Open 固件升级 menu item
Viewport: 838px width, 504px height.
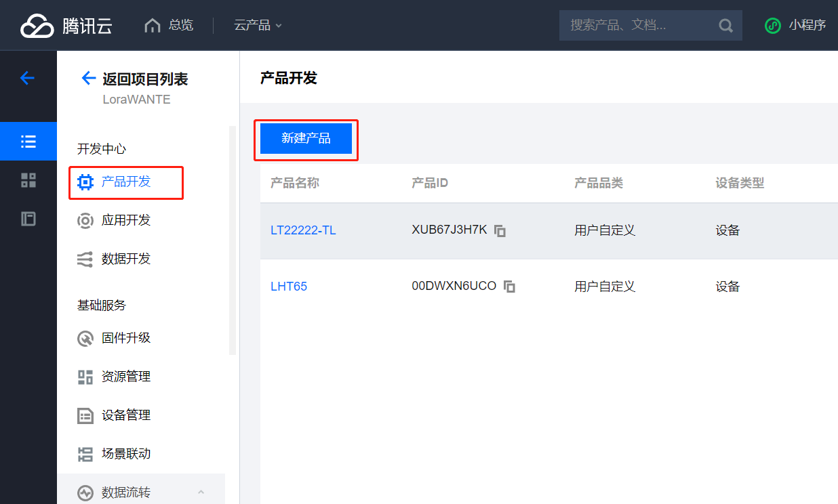pos(126,338)
